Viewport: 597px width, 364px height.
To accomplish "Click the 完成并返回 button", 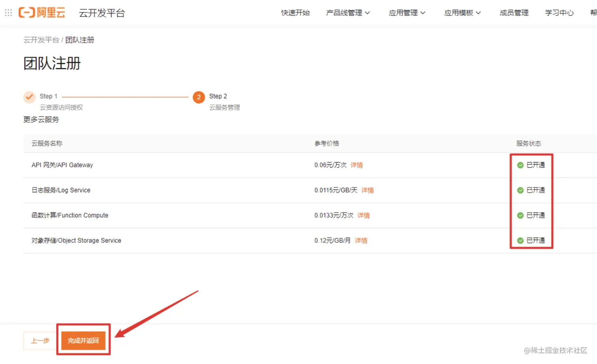I will click(x=83, y=341).
